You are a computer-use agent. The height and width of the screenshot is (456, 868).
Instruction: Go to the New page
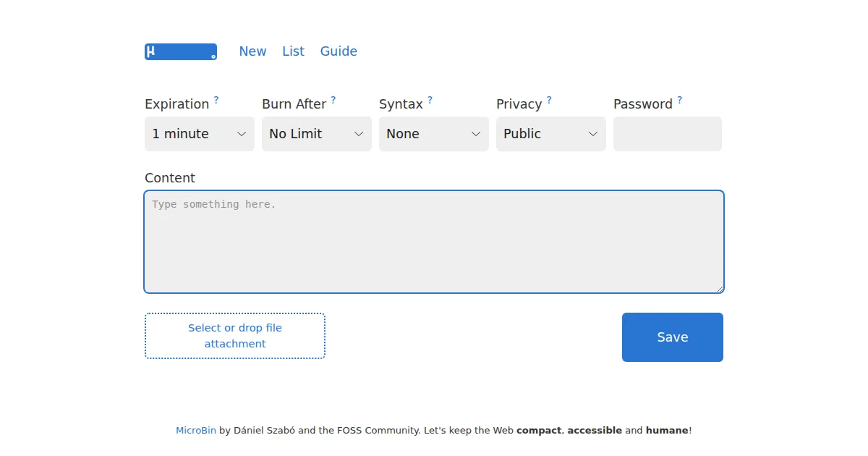[x=252, y=51]
